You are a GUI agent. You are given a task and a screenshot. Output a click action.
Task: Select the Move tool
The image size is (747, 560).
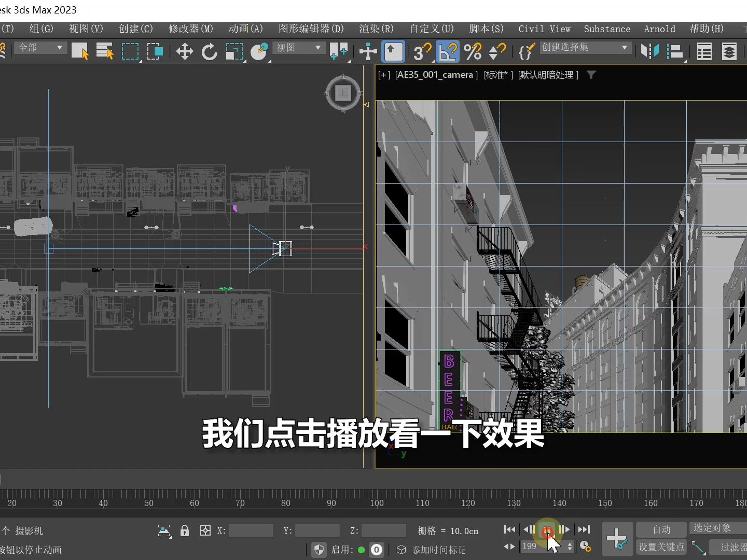[184, 51]
